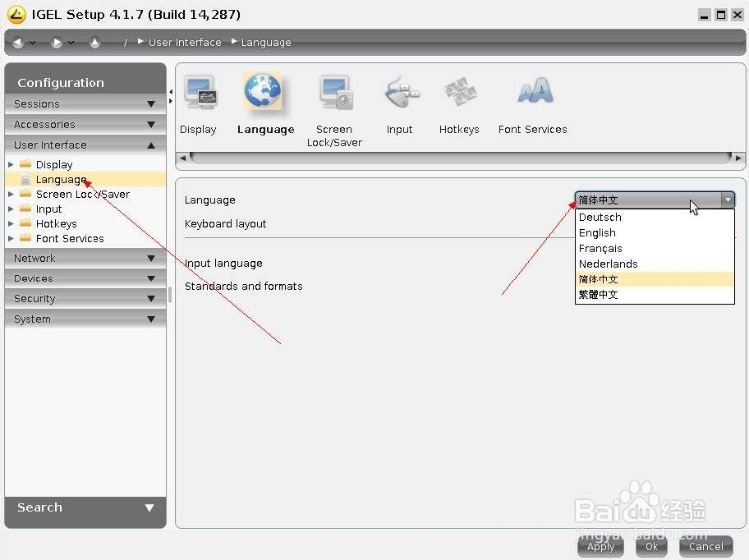749x560 pixels.
Task: Click Language combo box arrow
Action: pyautogui.click(x=728, y=200)
